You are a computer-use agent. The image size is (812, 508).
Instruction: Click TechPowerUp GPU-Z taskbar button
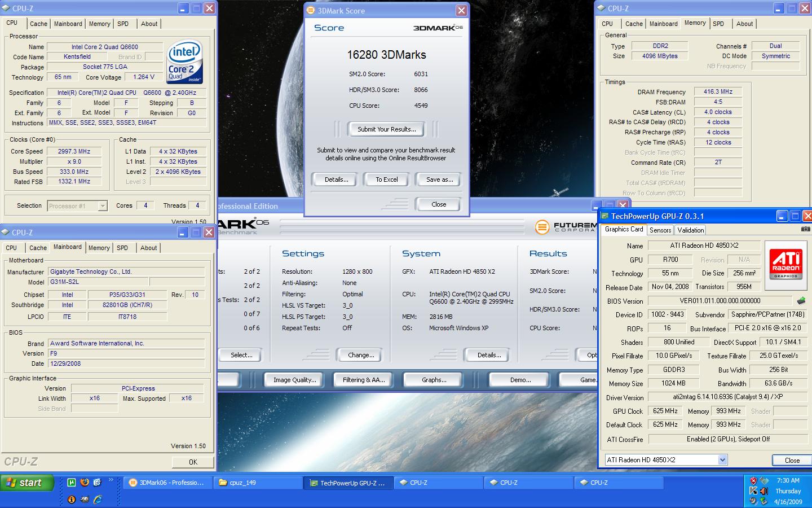point(348,483)
